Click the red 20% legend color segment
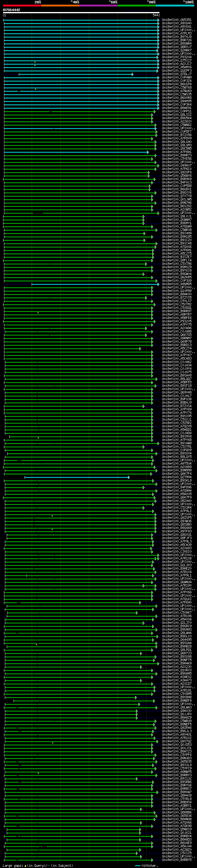Image resolution: width=197 pixels, height=868 pixels. click(x=22, y=6)
